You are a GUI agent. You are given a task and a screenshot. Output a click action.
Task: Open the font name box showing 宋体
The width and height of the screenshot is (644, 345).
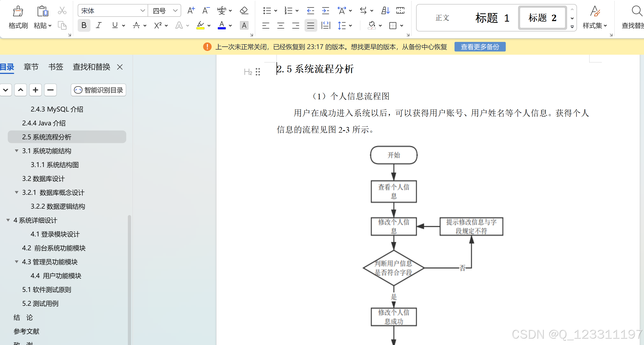click(113, 11)
